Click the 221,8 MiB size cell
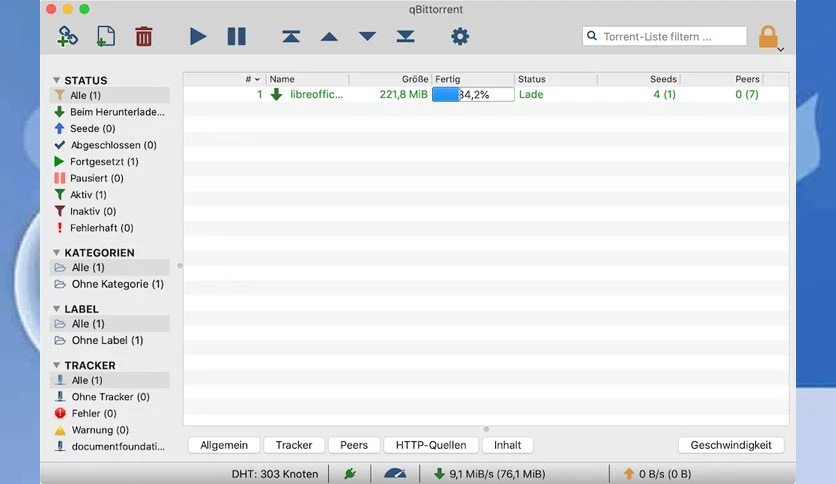 click(404, 94)
